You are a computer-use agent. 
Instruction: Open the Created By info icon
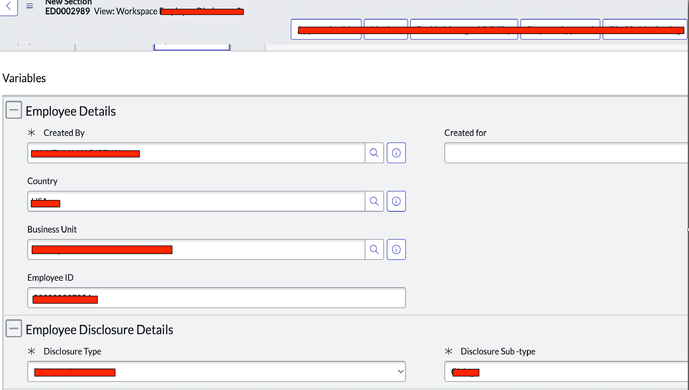point(396,153)
